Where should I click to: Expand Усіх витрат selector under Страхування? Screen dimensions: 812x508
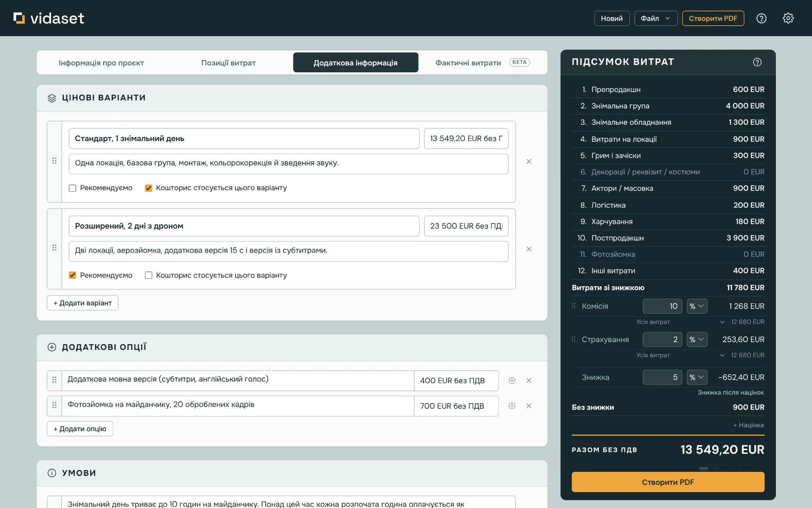click(722, 356)
